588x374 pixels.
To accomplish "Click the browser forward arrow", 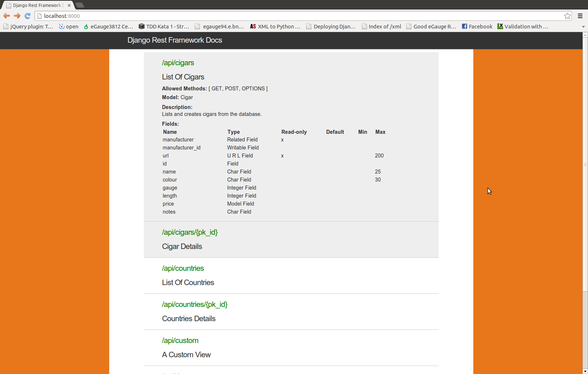I will [x=17, y=16].
